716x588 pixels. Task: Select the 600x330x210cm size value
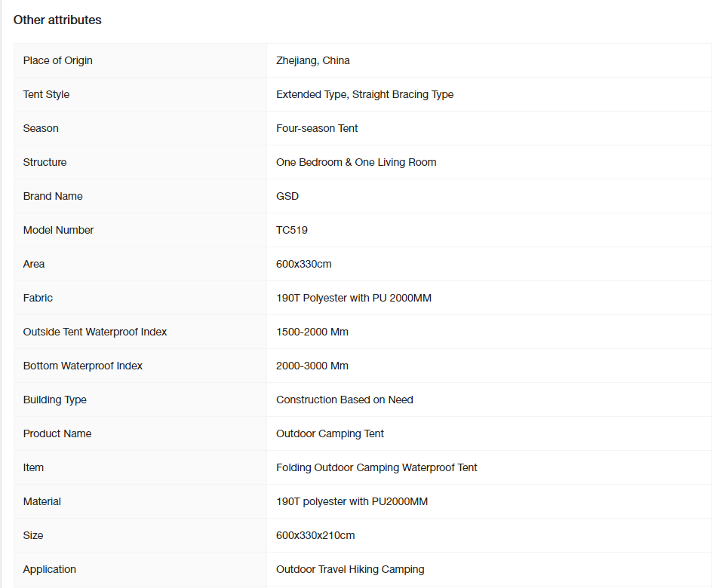tap(315, 535)
